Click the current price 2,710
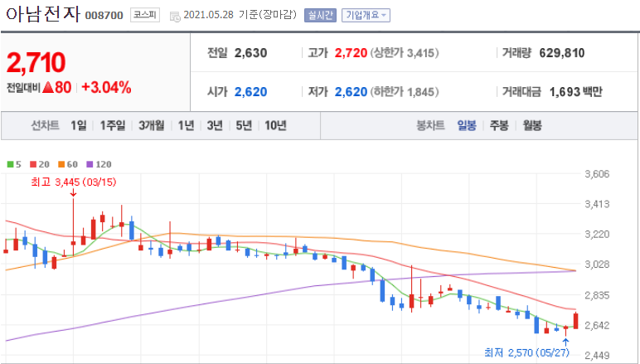Image resolution: width=640 pixels, height=364 pixels. point(36,62)
